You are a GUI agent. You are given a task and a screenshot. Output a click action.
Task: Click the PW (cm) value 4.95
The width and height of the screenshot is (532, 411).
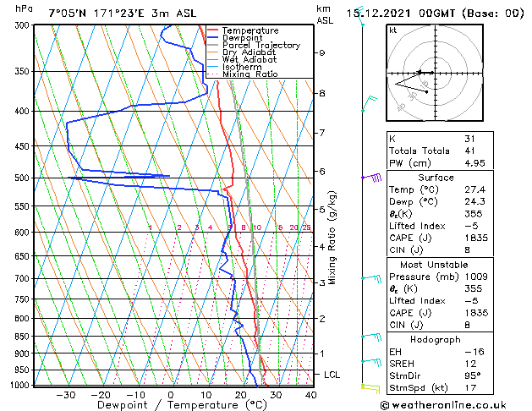click(x=475, y=163)
